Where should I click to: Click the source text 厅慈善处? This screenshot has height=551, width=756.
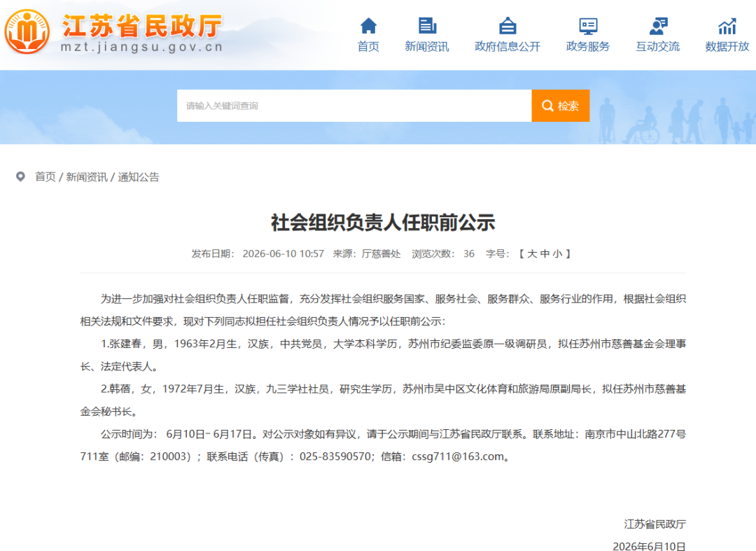(x=381, y=253)
